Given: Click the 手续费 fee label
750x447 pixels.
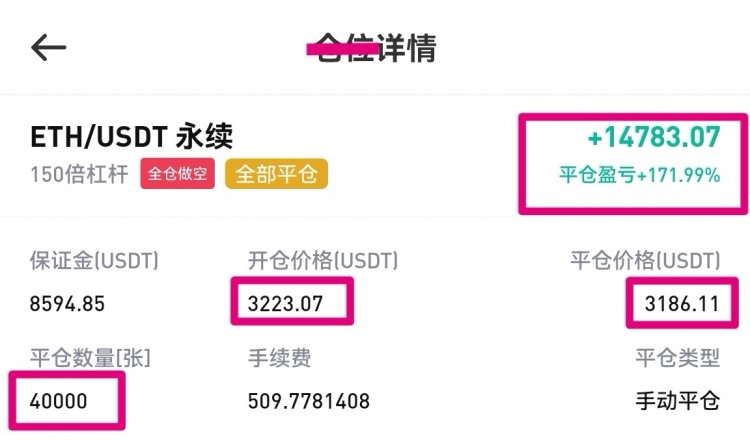Looking at the screenshot, I should tap(279, 358).
